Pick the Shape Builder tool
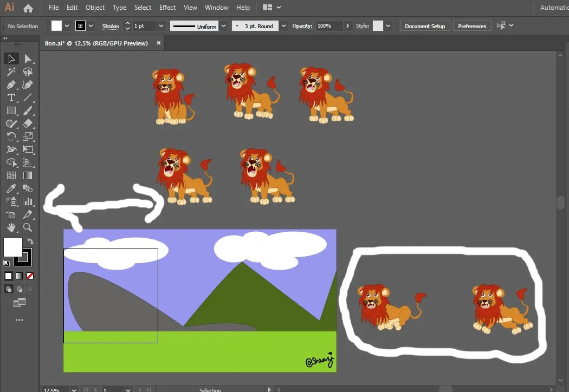Screen dimensions: 569x392 pyautogui.click(x=11, y=162)
